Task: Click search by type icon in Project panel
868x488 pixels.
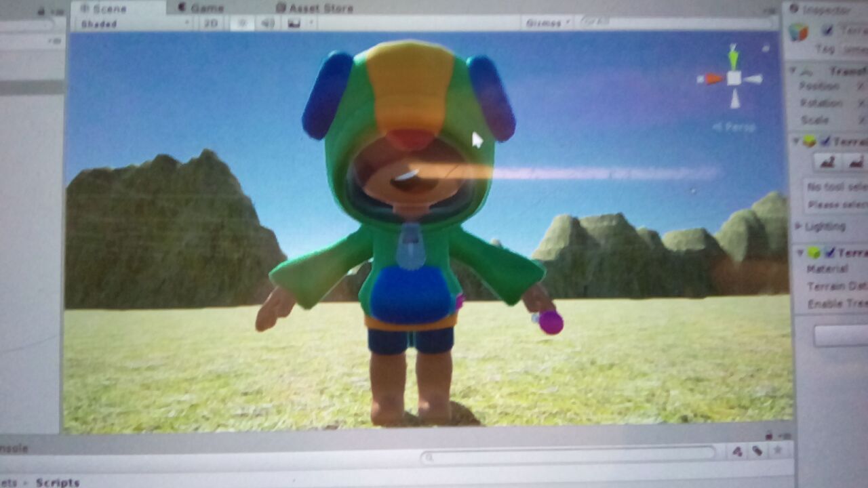Action: (x=738, y=452)
